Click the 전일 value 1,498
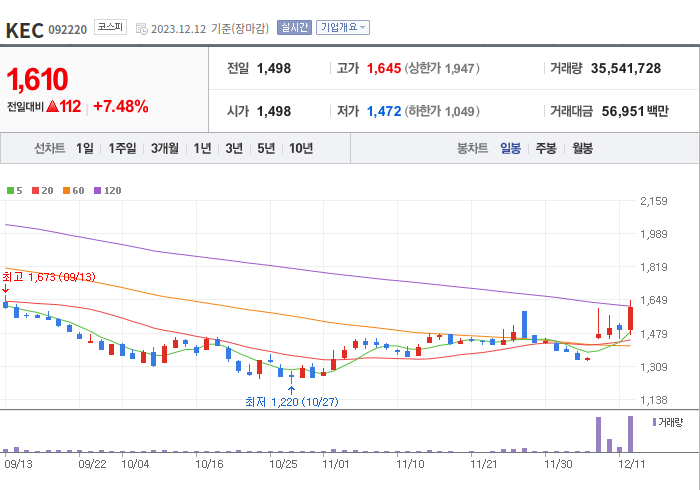 274,68
